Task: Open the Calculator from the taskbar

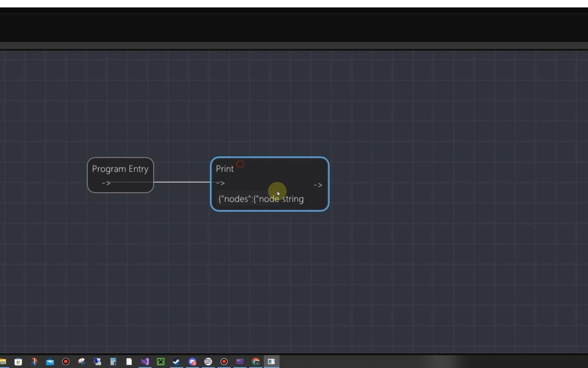Action: click(113, 362)
